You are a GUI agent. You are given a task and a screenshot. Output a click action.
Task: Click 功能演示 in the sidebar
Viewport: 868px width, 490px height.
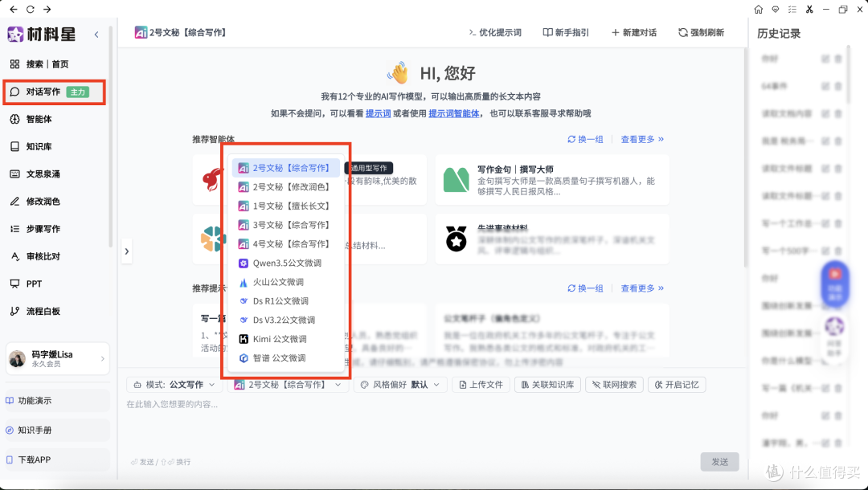click(x=58, y=400)
